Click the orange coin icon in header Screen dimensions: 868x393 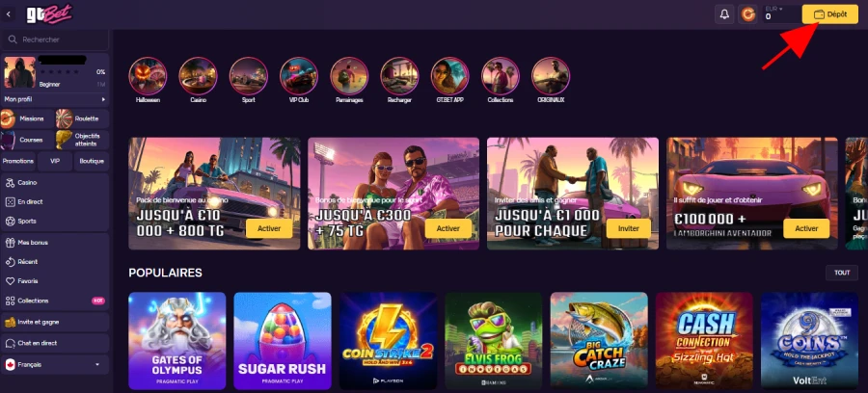coord(747,14)
